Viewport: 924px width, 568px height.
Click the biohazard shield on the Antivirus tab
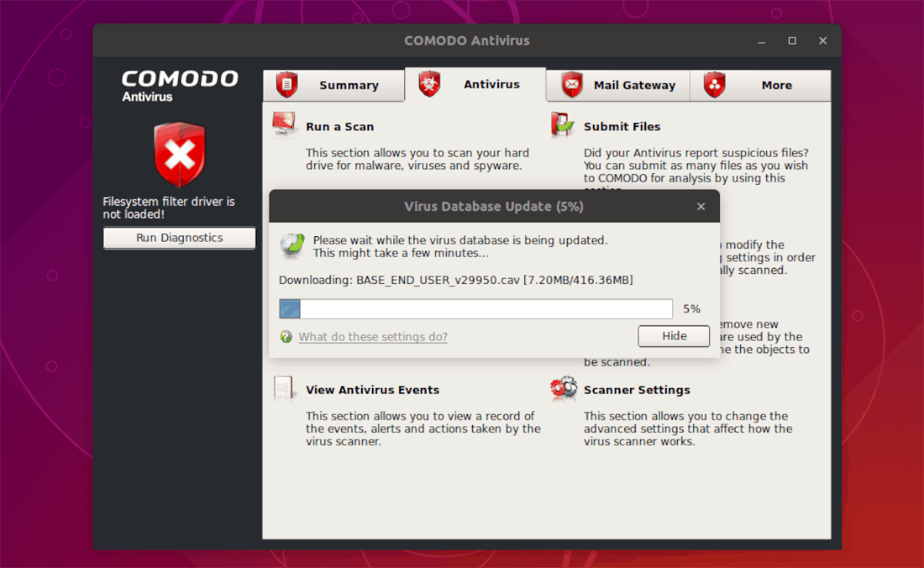tap(431, 85)
